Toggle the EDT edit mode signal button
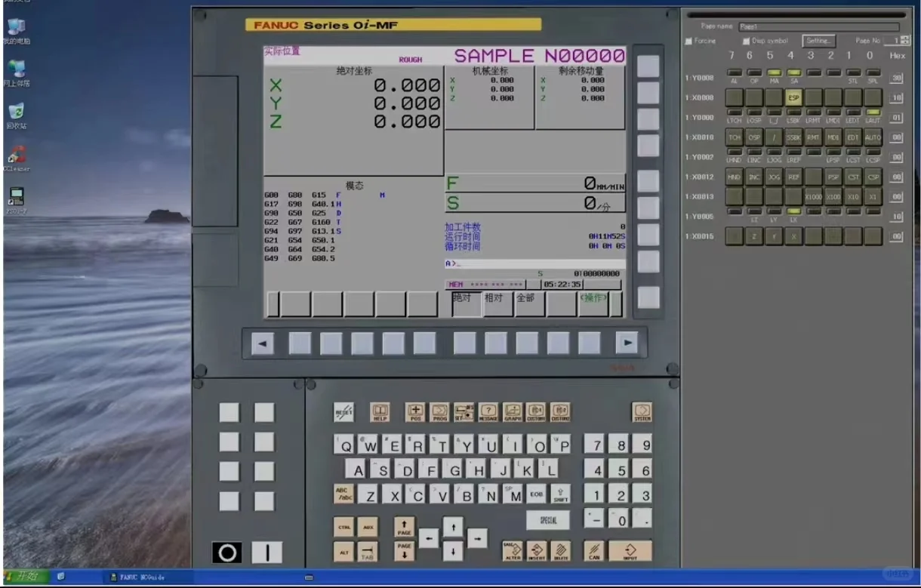This screenshot has width=921, height=588. pos(853,137)
